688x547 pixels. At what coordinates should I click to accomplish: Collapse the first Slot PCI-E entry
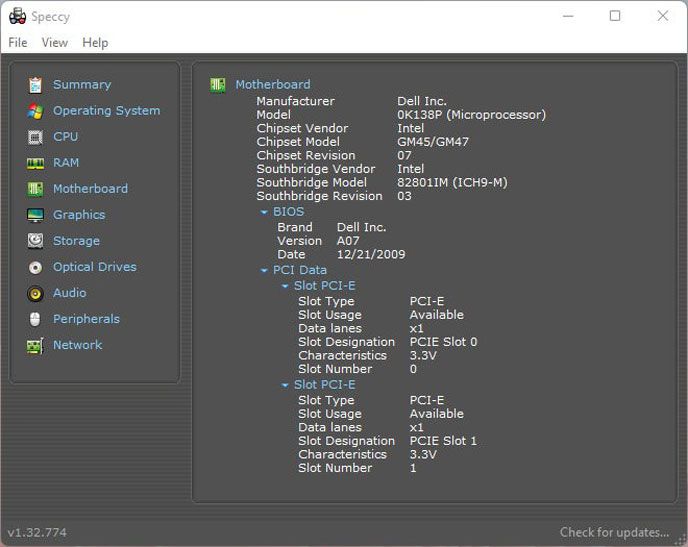(x=285, y=286)
